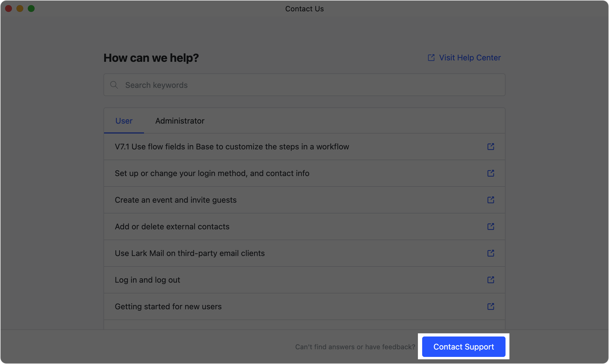Click external link icon for flow fields article
609x364 pixels.
click(x=490, y=147)
